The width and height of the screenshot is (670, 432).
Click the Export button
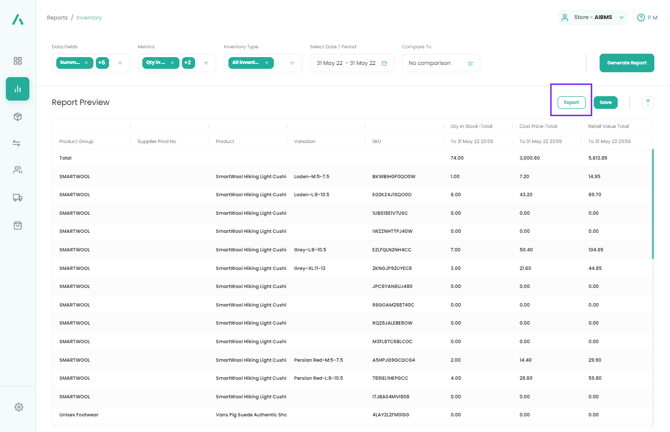click(x=571, y=102)
